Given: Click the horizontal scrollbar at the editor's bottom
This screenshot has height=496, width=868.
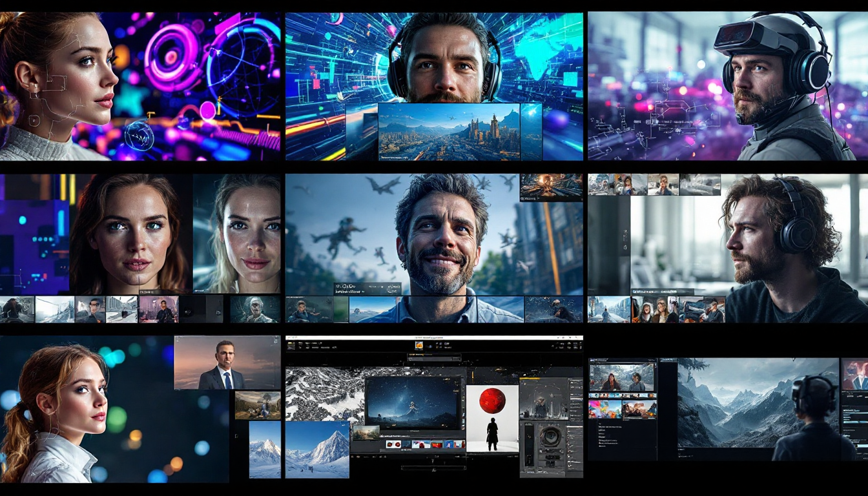Looking at the screenshot, I should (433, 467).
